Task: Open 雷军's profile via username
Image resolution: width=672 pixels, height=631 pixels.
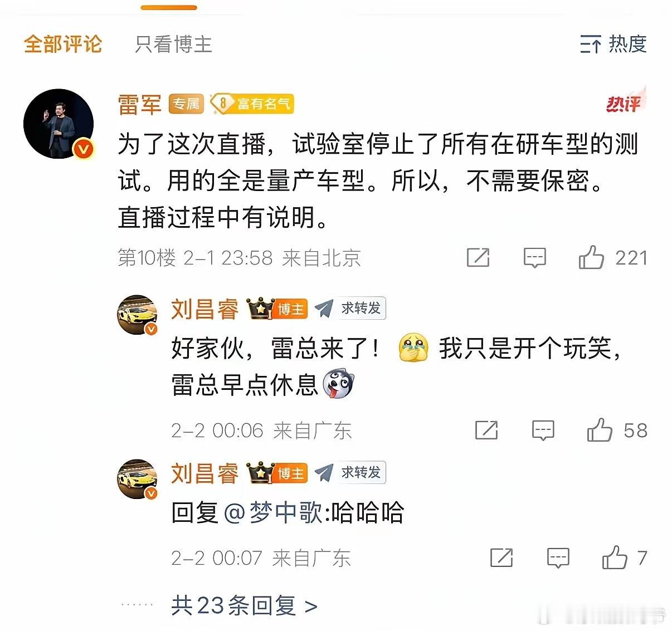Action: tap(139, 105)
